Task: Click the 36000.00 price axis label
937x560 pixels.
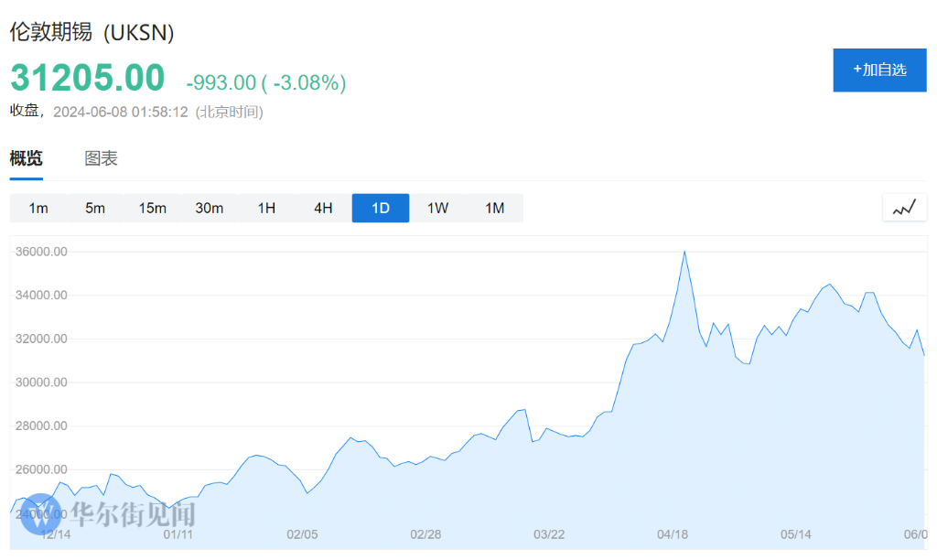Action: [x=44, y=252]
